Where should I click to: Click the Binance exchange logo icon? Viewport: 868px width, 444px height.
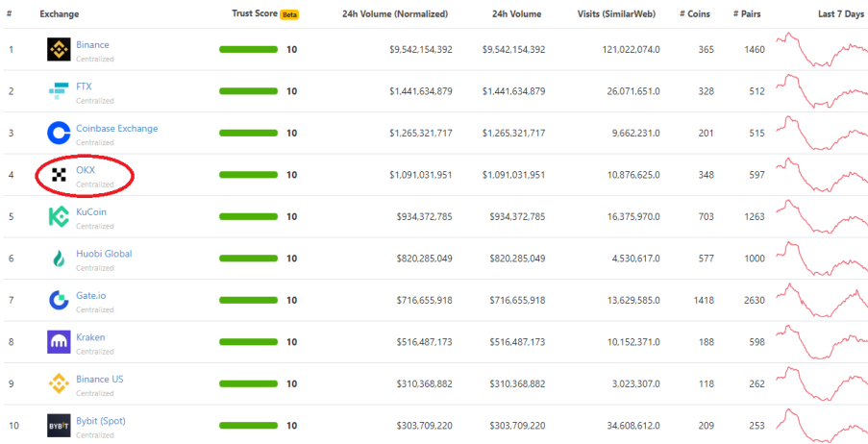tap(59, 49)
